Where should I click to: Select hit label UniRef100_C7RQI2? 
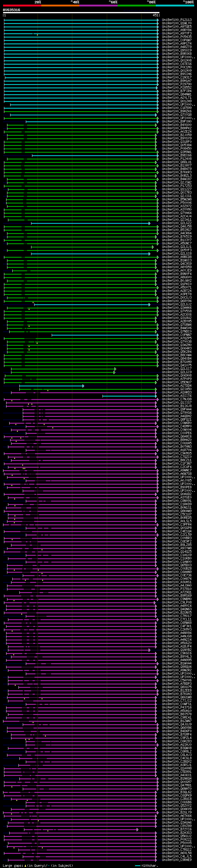pyautogui.click(x=177, y=850)
